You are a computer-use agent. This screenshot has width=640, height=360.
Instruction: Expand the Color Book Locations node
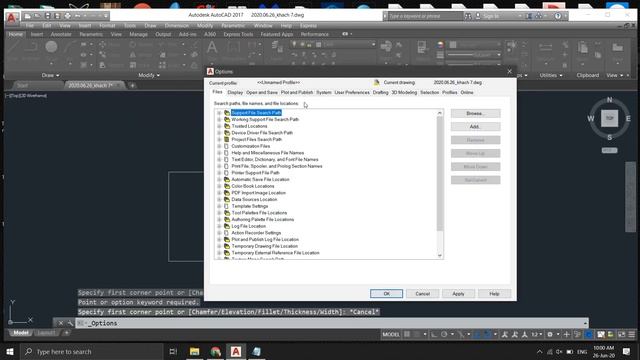[219, 186]
